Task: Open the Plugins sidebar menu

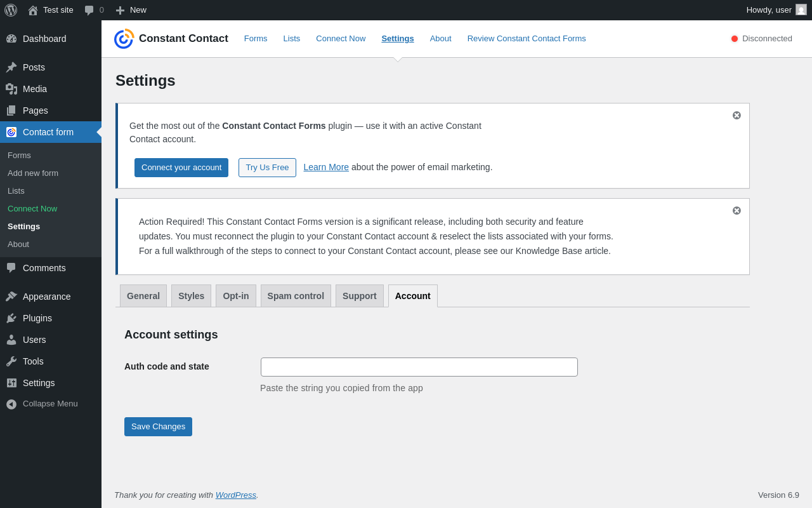Action: 37,318
